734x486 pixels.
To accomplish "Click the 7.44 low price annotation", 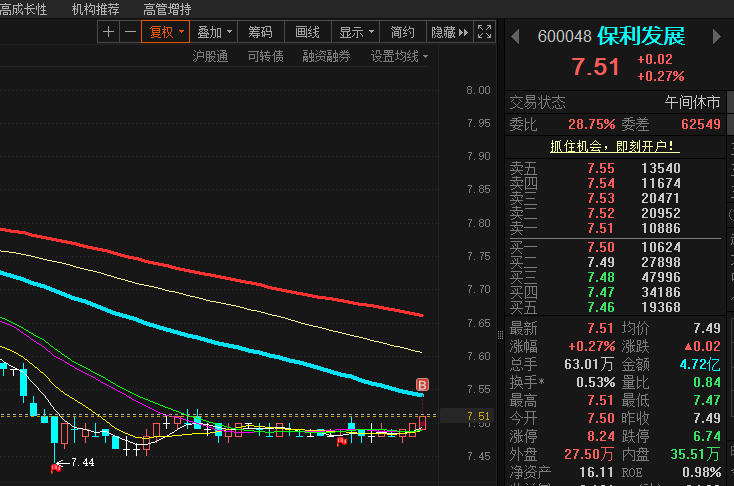I will click(x=83, y=463).
